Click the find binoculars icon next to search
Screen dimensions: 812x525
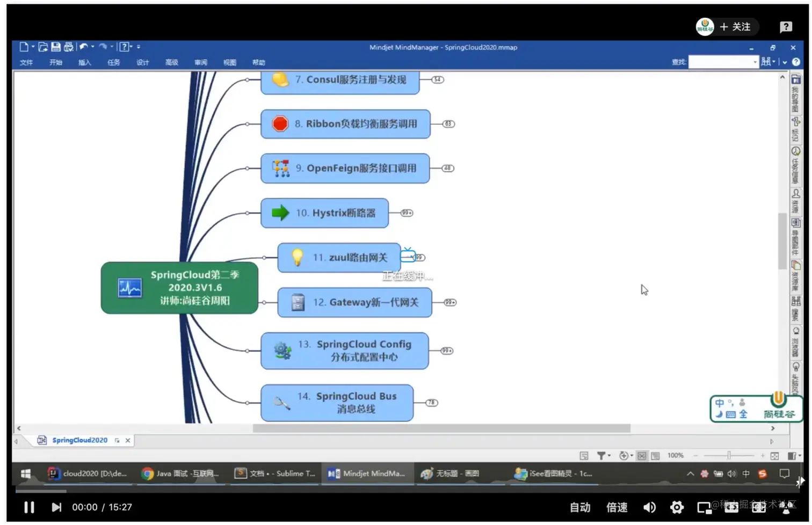click(x=766, y=62)
